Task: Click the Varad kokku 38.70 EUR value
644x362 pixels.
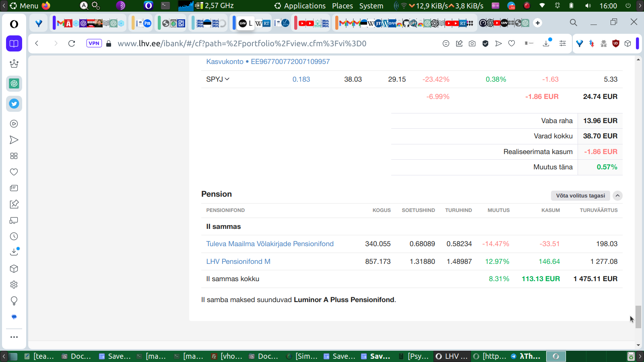Action: [x=600, y=136]
